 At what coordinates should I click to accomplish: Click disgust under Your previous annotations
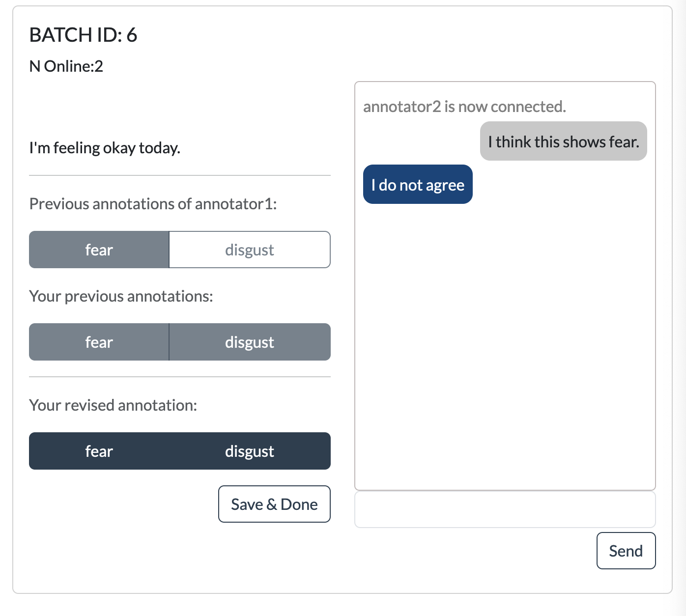click(250, 342)
